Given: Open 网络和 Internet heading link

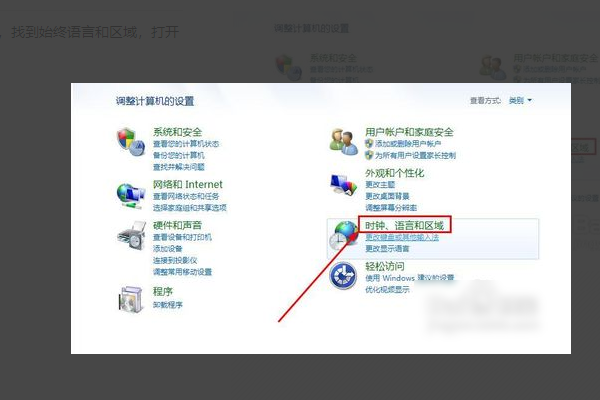Looking at the screenshot, I should pos(188,184).
